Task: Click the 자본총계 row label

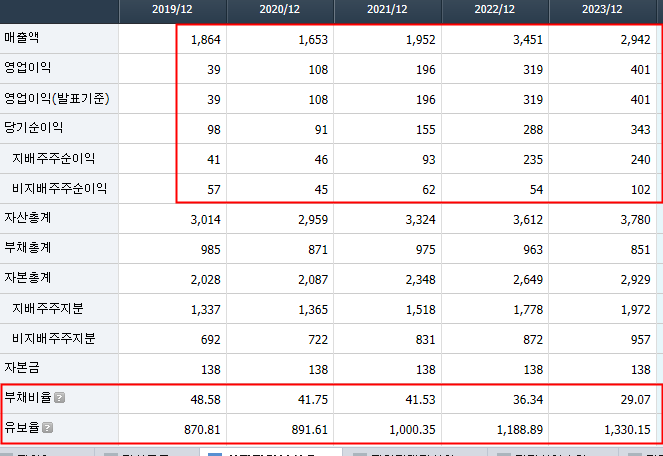Action: pyautogui.click(x=27, y=278)
